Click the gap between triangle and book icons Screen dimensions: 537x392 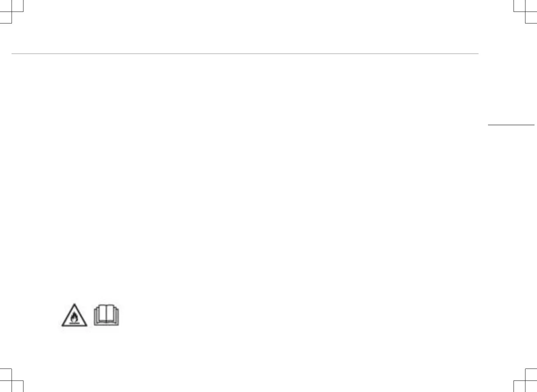click(91, 317)
